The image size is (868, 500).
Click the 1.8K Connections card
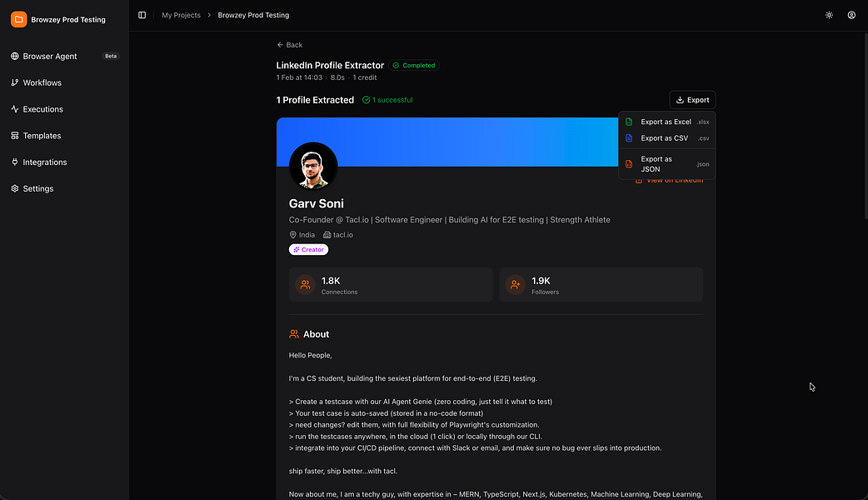click(391, 285)
